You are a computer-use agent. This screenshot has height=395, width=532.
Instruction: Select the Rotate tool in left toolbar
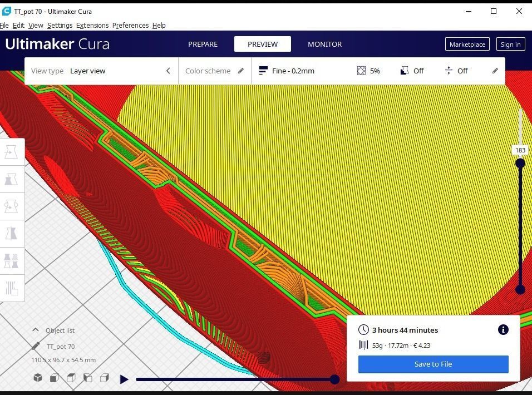pos(11,206)
